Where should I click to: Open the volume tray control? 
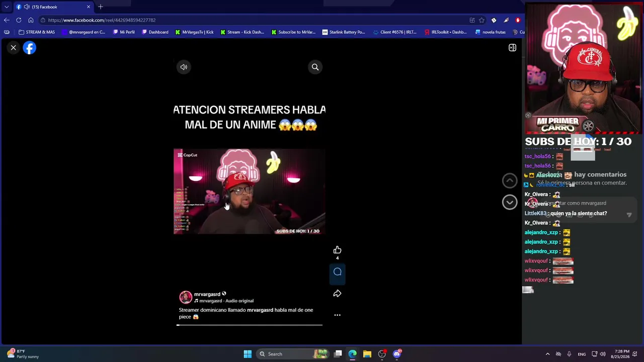pyautogui.click(x=603, y=354)
